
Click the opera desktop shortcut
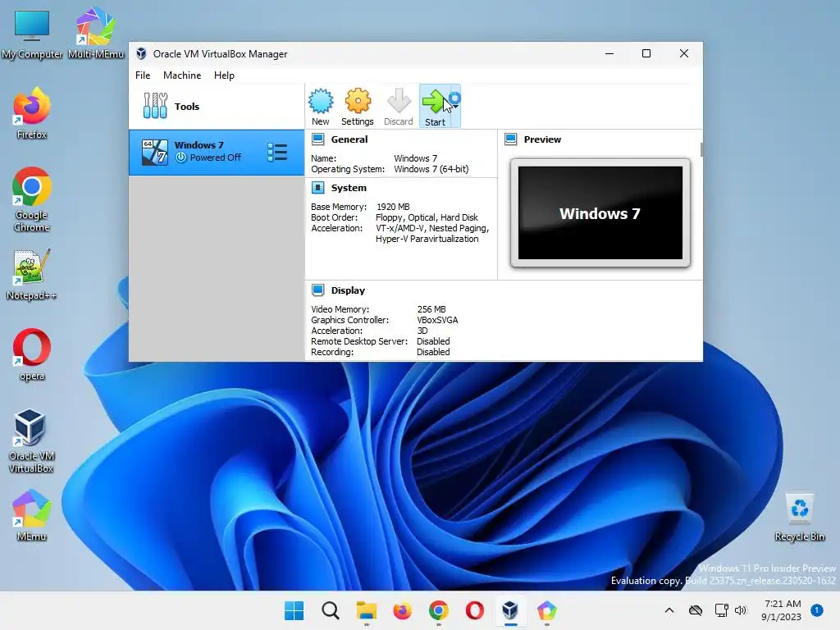pos(32,354)
